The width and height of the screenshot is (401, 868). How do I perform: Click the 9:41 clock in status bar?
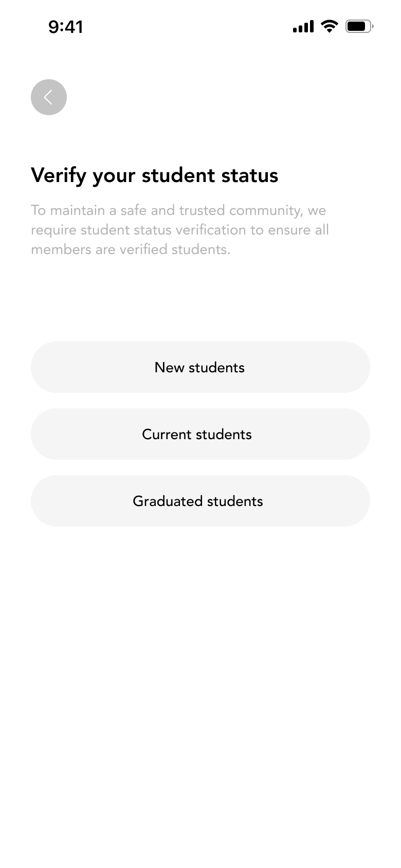click(x=66, y=27)
